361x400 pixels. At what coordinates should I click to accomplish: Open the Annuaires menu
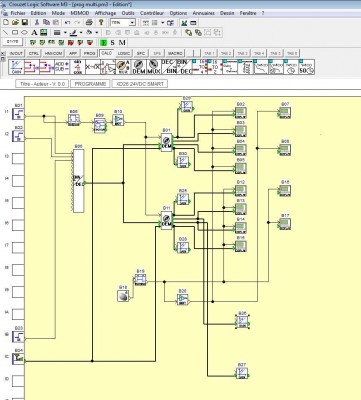click(x=204, y=13)
